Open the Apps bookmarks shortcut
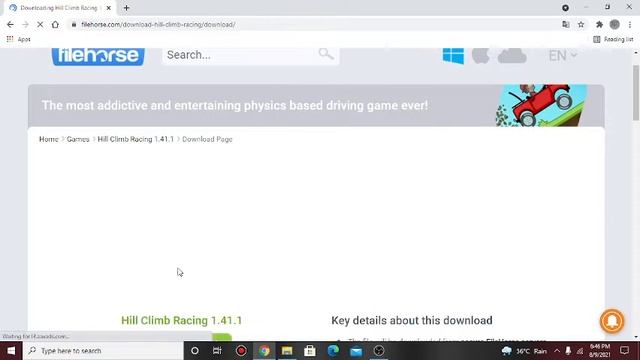The image size is (640, 360). click(19, 39)
